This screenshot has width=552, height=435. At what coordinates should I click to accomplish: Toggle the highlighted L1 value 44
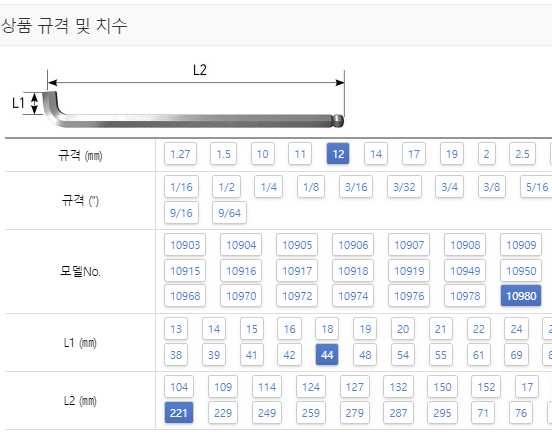coord(327,354)
